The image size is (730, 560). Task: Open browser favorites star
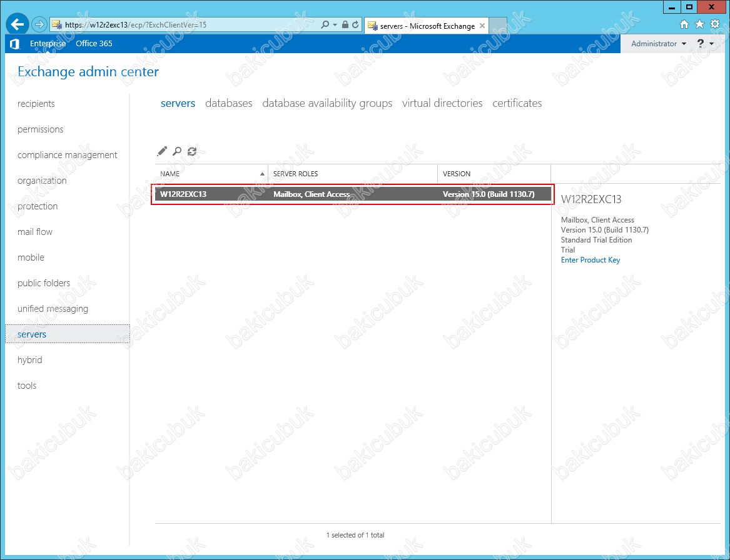pyautogui.click(x=699, y=24)
